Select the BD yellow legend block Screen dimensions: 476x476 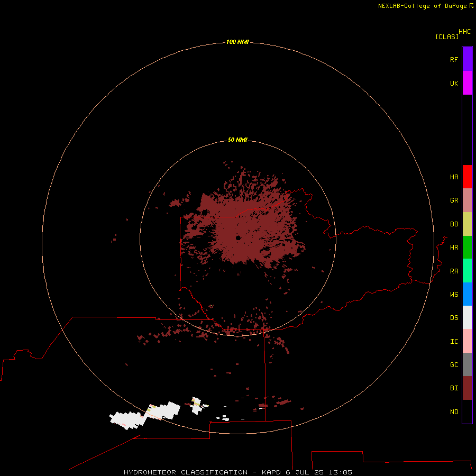(467, 224)
